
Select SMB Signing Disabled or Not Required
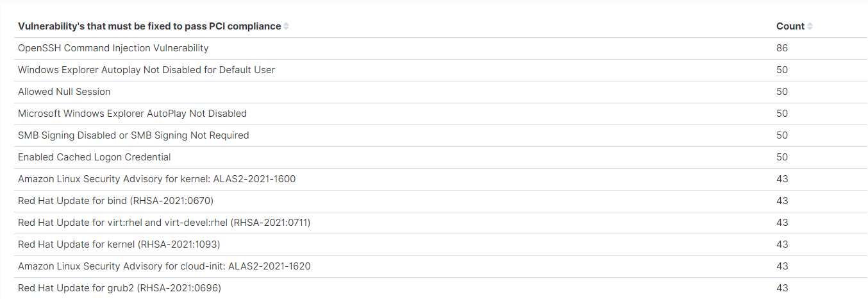[133, 135]
